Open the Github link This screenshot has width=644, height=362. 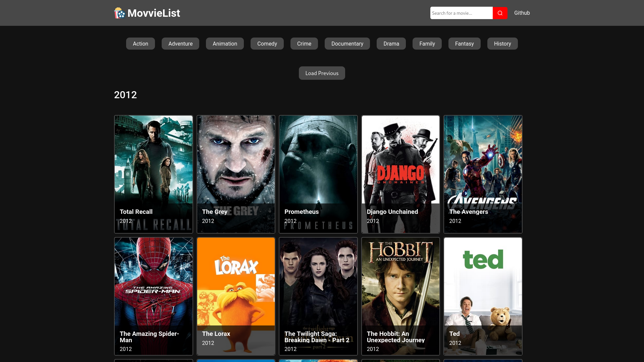(522, 13)
